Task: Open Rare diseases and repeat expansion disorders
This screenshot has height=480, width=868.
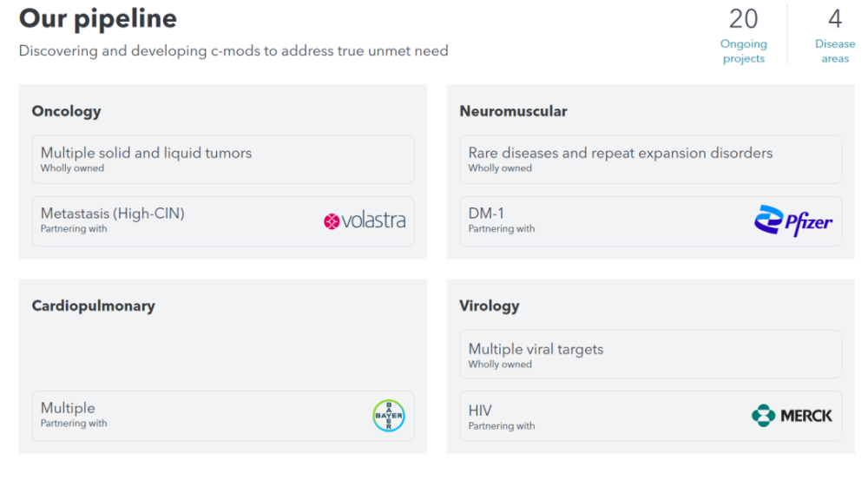Action: [650, 160]
